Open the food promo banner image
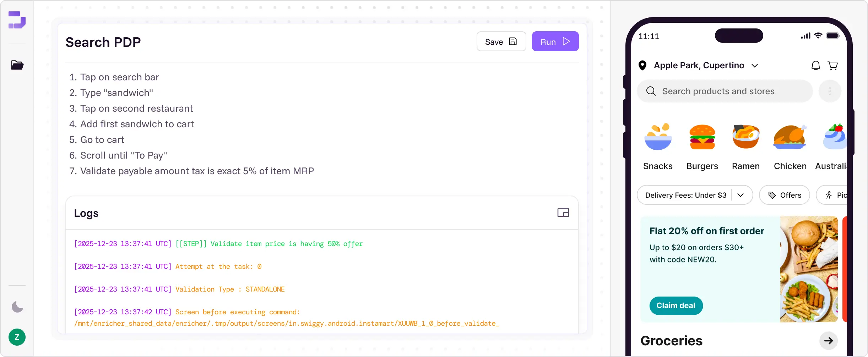Image resolution: width=868 pixels, height=357 pixels. point(809,269)
